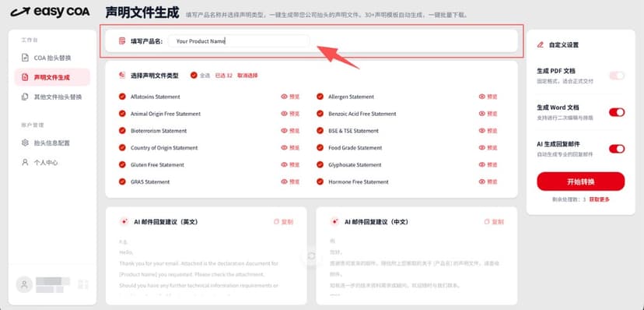
Task: Preview BSE & TSE Statement
Action: (x=488, y=131)
